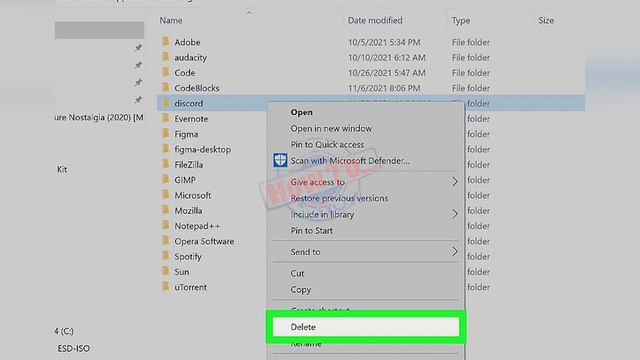Screen dimensions: 640x360
Task: Click the Microsoft Defender shield icon
Action: point(280,160)
